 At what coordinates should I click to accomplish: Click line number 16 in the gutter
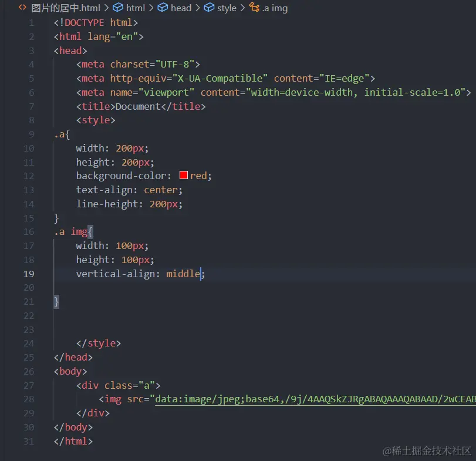(29, 232)
